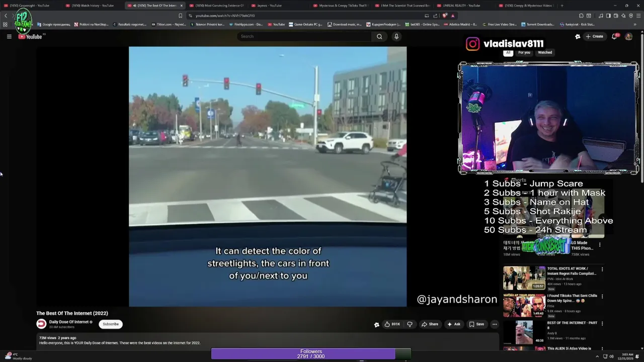Open the Atletico Madrid bookmark

(x=461, y=24)
